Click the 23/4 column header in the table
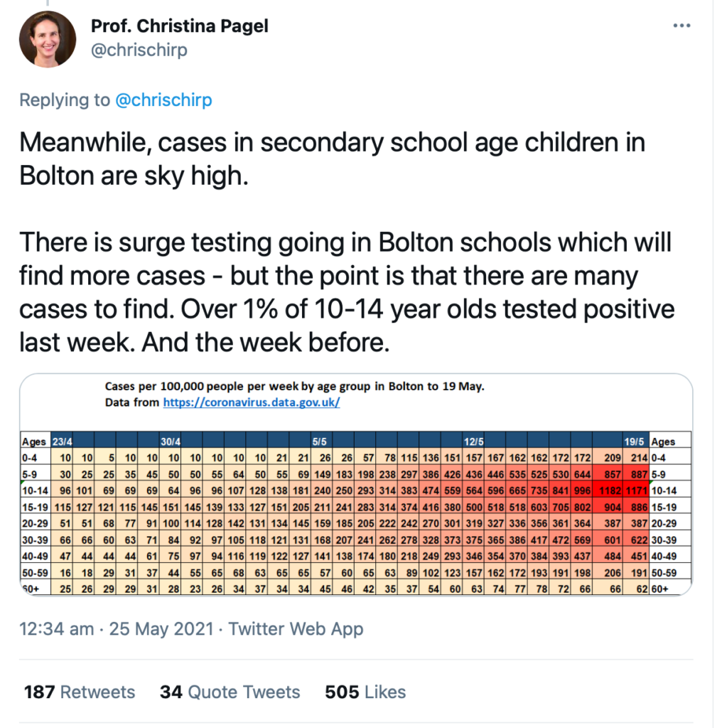This screenshot has width=722, height=728. click(61, 441)
